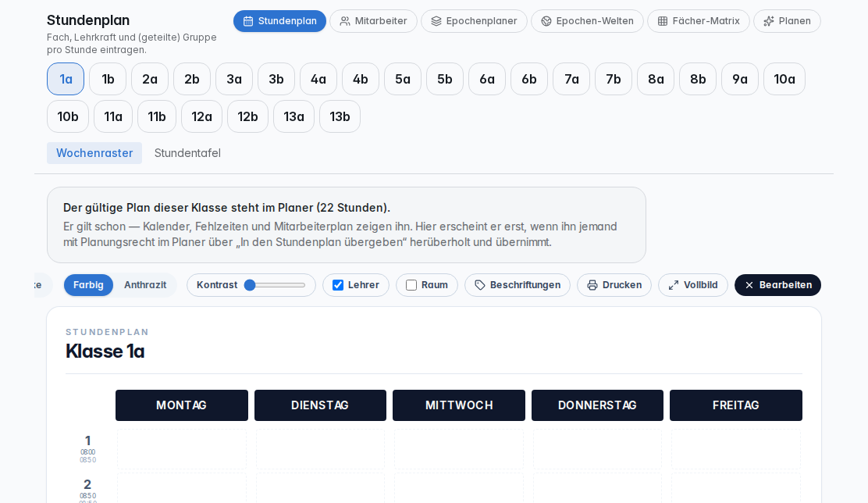The height and width of the screenshot is (503, 868).
Task: Open the Mitarbeiter section
Action: [374, 21]
